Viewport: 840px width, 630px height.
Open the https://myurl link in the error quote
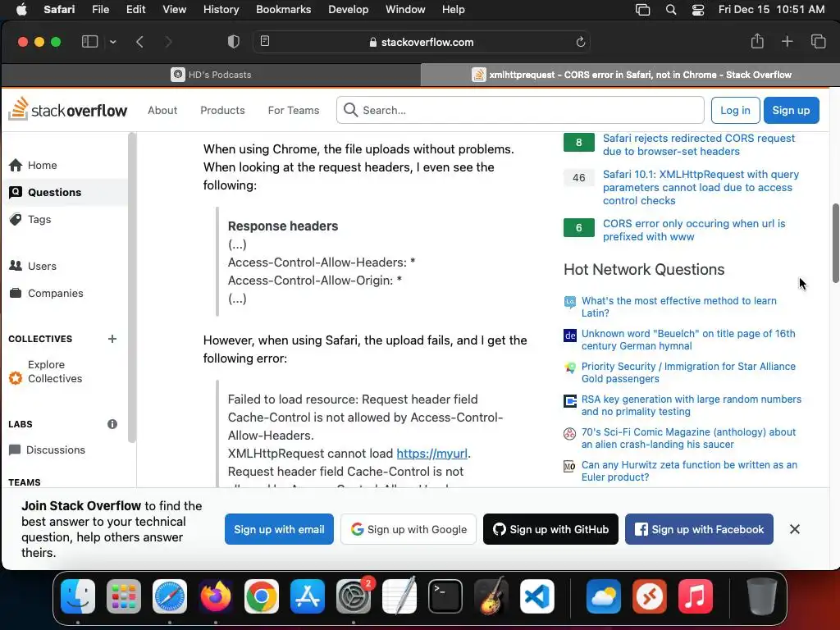coord(431,453)
